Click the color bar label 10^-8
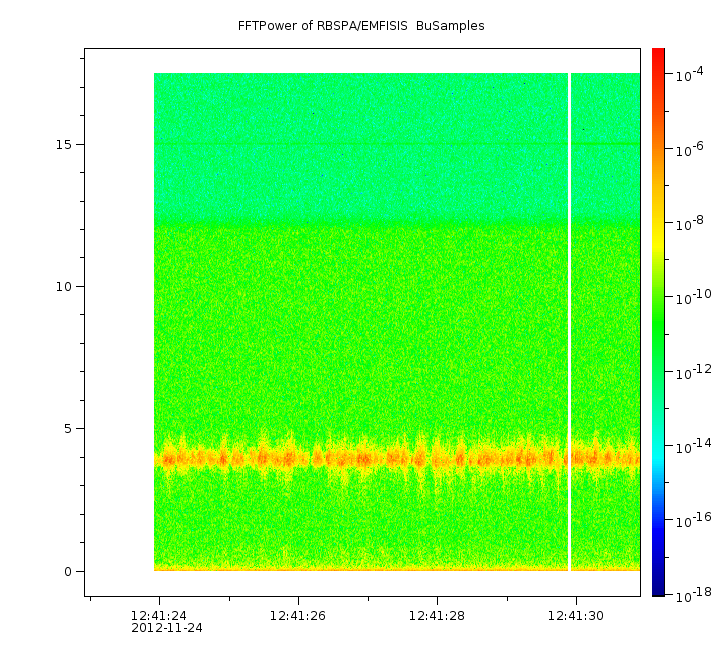Screen dimensions: 724x656 tap(690, 223)
